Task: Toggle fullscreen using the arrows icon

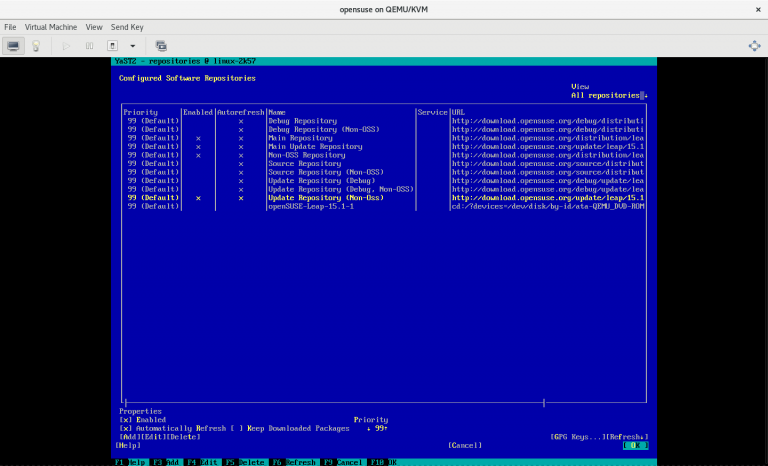Action: click(754, 46)
